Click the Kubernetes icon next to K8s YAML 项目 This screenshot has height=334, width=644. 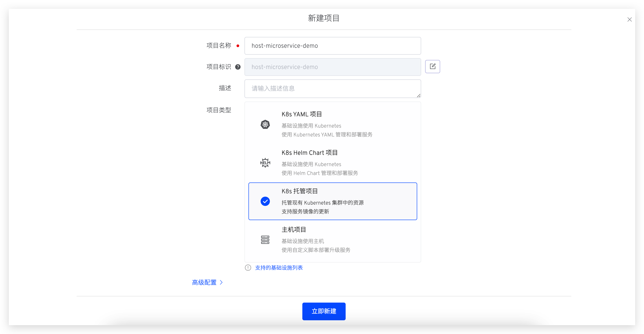pos(265,125)
